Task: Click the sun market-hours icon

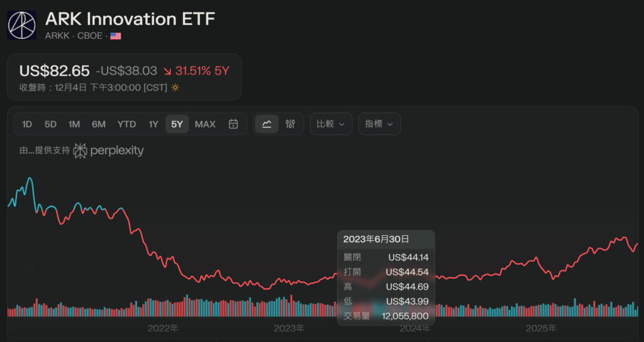Action: click(175, 87)
